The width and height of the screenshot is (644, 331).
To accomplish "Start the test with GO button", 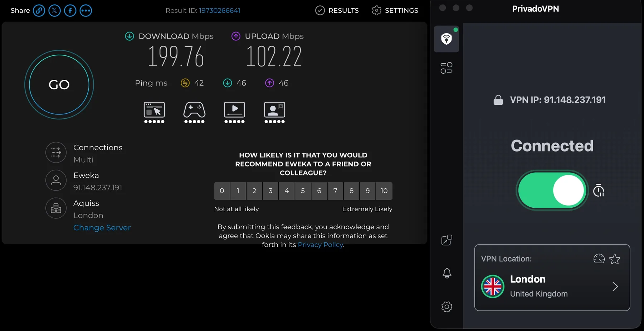I will [x=59, y=85].
